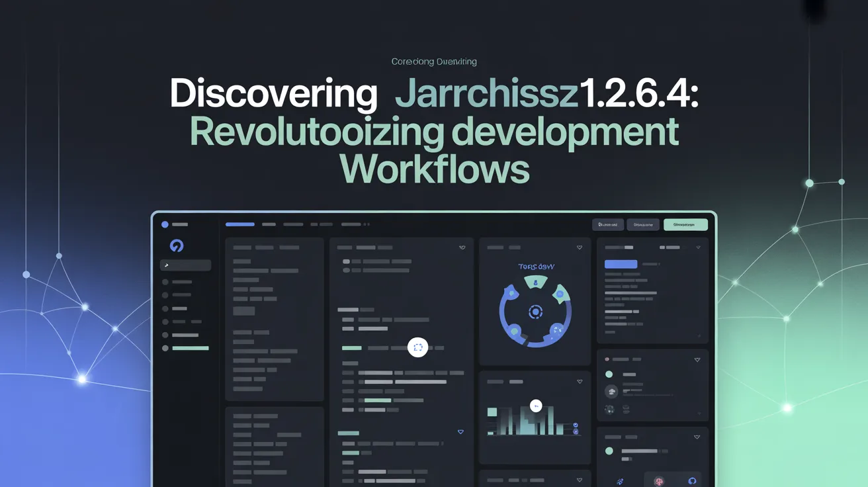Select the blue dot status icon at the sidebar top
This screenshot has width=868, height=487.
tap(164, 224)
